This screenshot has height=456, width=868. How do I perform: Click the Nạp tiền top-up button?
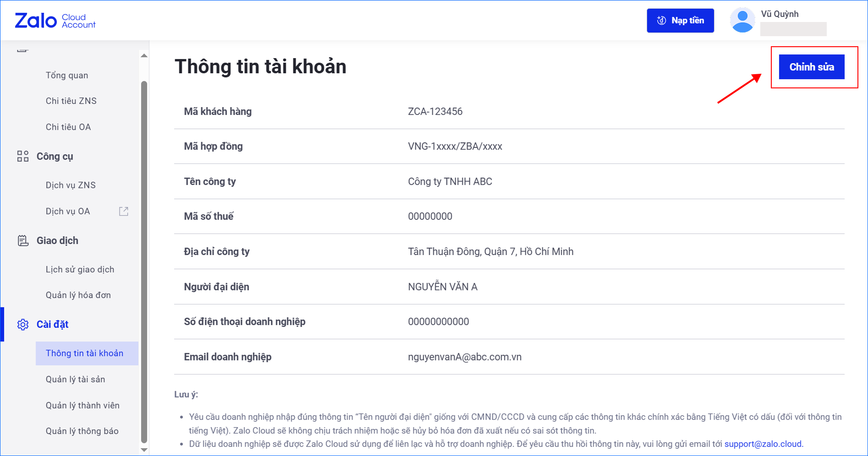pyautogui.click(x=680, y=21)
